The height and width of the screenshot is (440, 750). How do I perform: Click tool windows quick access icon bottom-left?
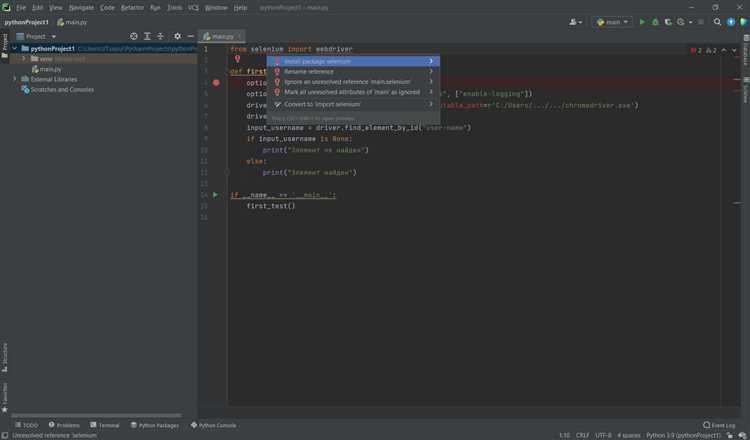(5, 435)
